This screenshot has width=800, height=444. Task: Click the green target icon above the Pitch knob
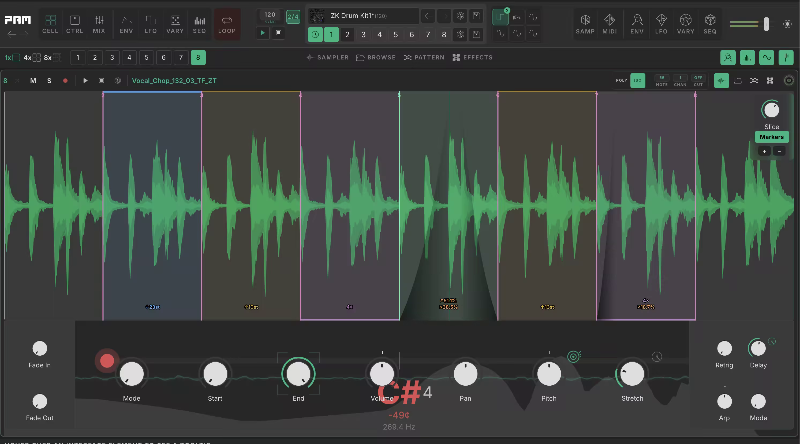(574, 357)
